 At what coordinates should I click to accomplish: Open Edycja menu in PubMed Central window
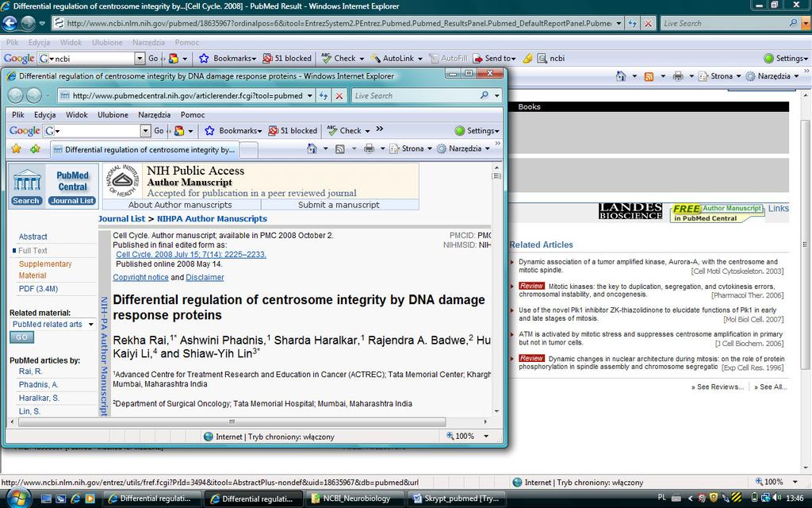(x=45, y=114)
